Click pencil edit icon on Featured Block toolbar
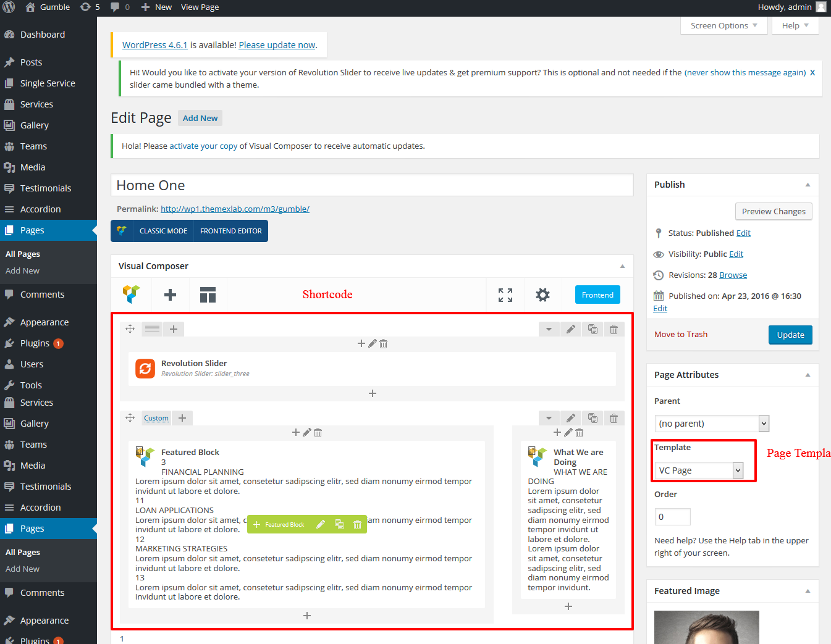 321,525
